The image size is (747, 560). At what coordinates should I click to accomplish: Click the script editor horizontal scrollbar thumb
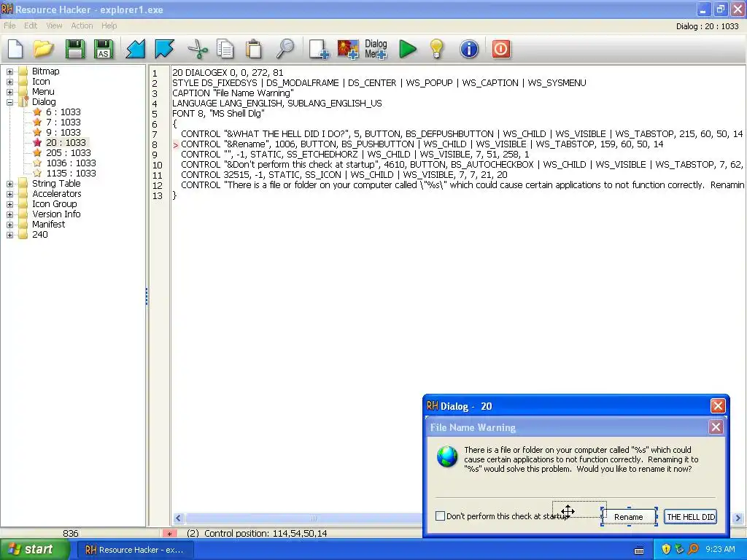pyautogui.click(x=313, y=518)
